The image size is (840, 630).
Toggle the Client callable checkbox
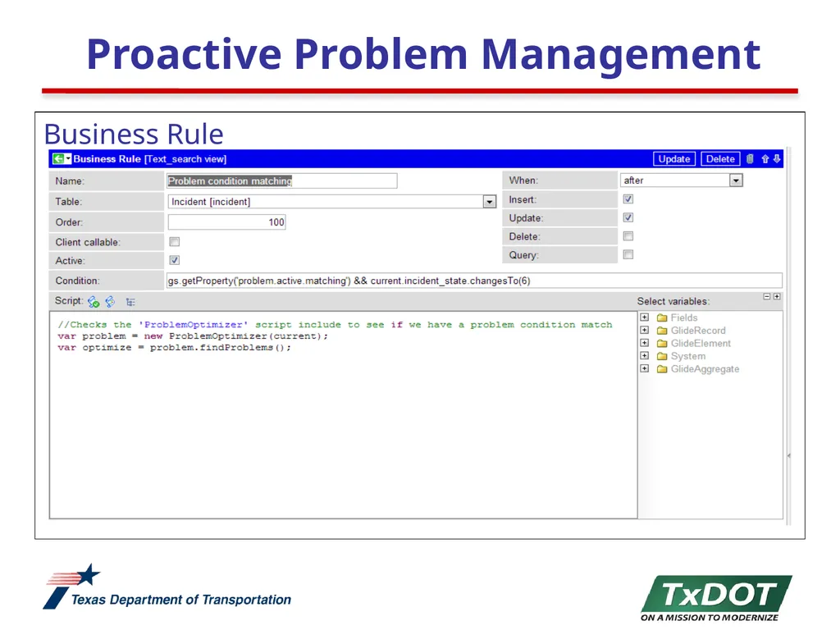pyautogui.click(x=175, y=242)
